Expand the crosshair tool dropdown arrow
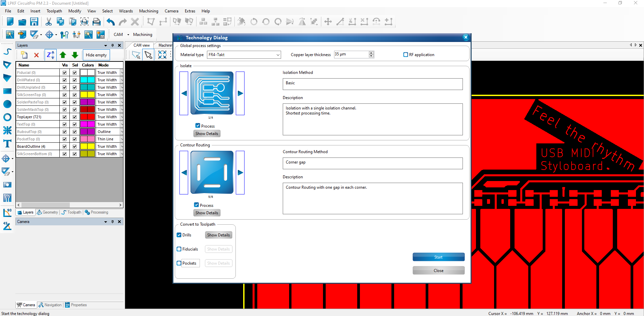 (x=56, y=35)
